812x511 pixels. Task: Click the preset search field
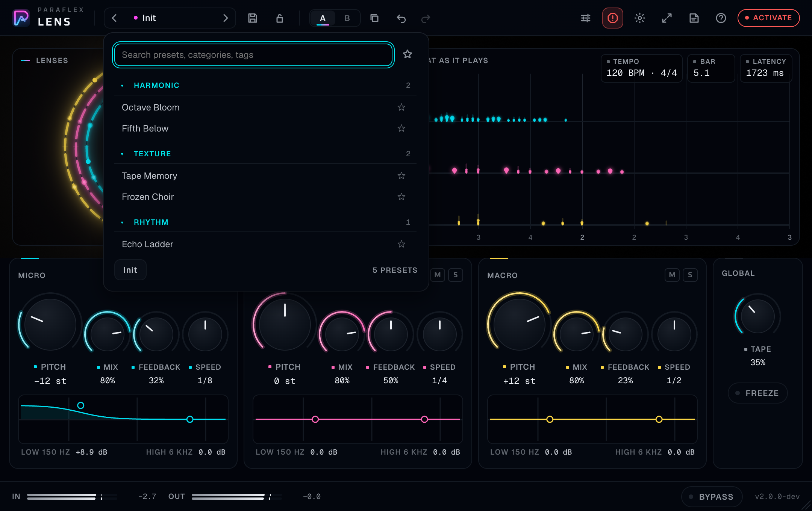[253, 55]
